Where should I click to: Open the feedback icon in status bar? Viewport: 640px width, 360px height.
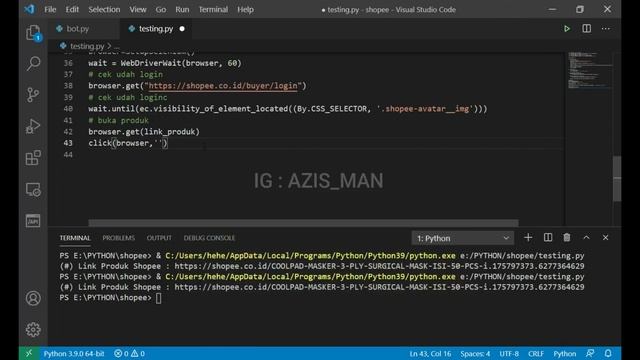pos(590,353)
